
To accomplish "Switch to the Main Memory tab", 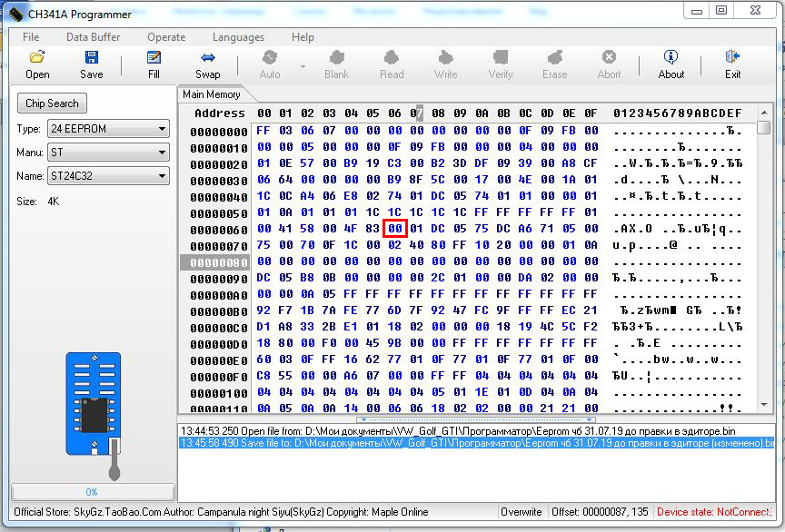I will (x=211, y=94).
